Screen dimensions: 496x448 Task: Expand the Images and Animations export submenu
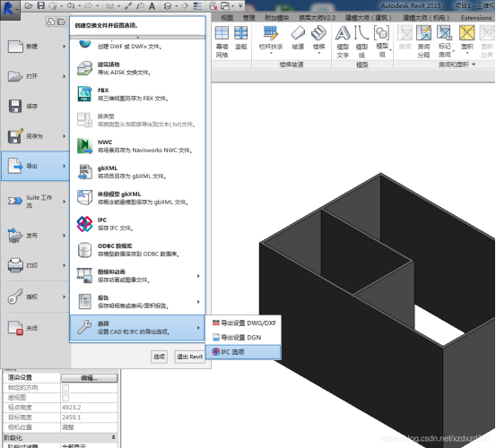point(198,276)
